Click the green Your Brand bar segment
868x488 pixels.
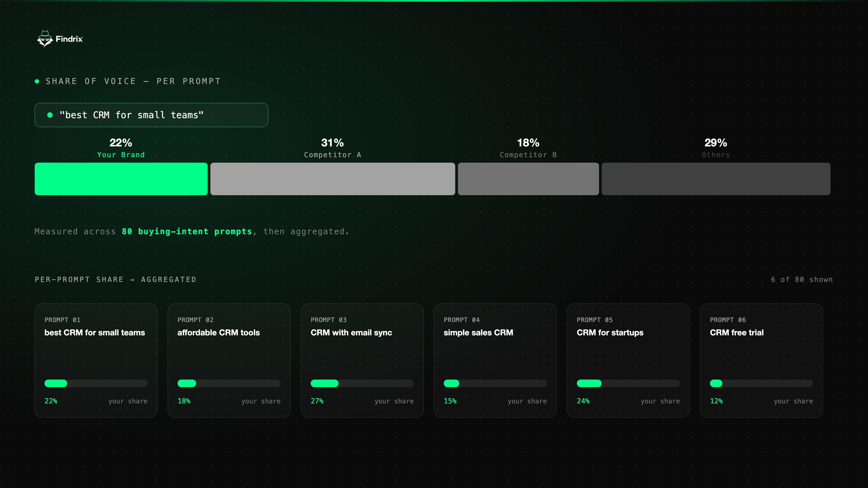pos(121,179)
